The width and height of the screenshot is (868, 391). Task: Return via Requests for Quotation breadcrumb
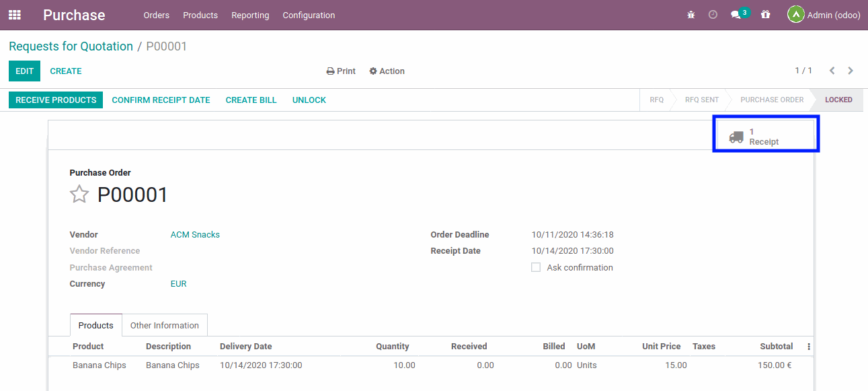point(71,46)
